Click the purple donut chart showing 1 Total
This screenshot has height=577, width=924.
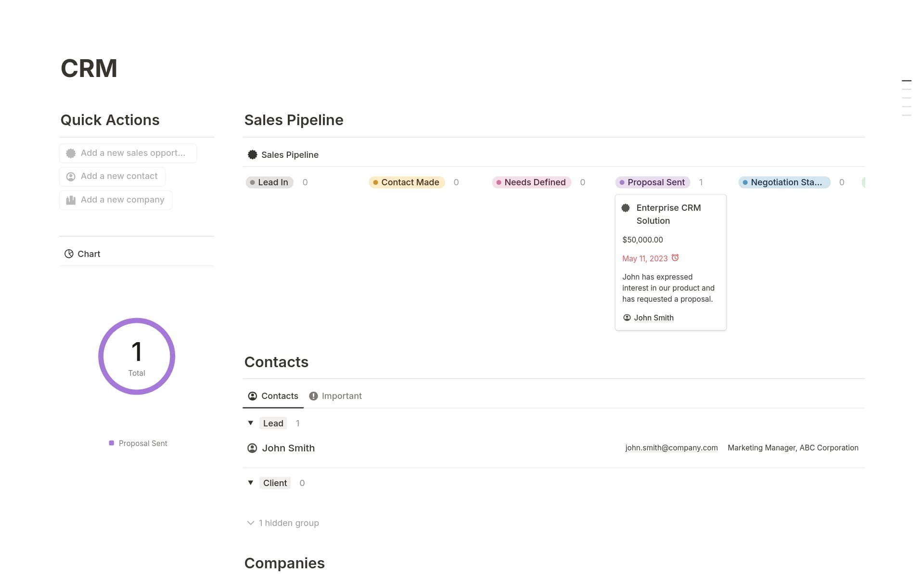click(x=137, y=356)
